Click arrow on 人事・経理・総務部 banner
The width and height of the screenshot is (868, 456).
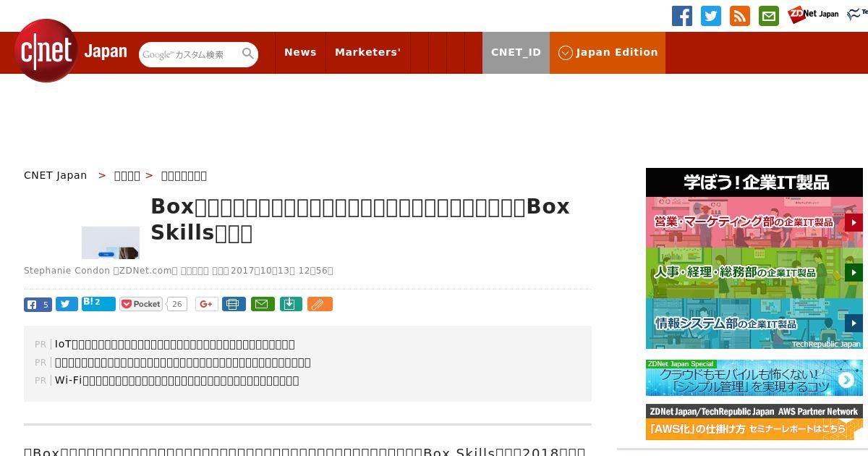click(854, 273)
